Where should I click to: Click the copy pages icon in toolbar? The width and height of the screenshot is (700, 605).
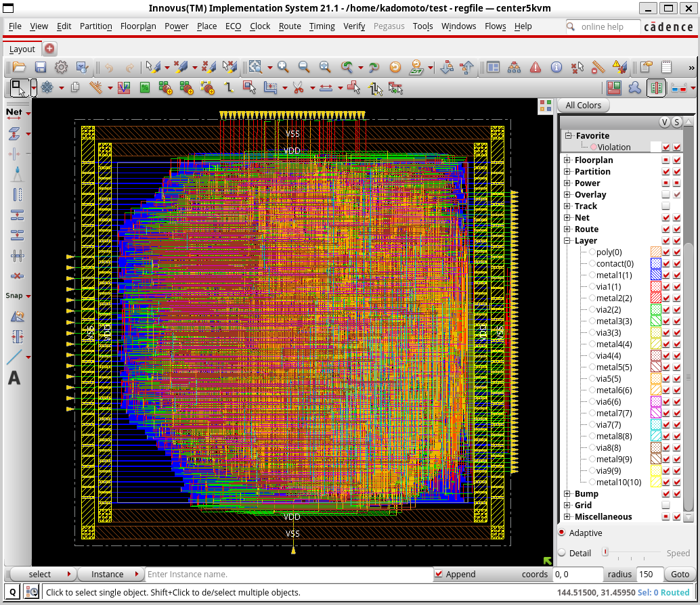tap(75, 88)
